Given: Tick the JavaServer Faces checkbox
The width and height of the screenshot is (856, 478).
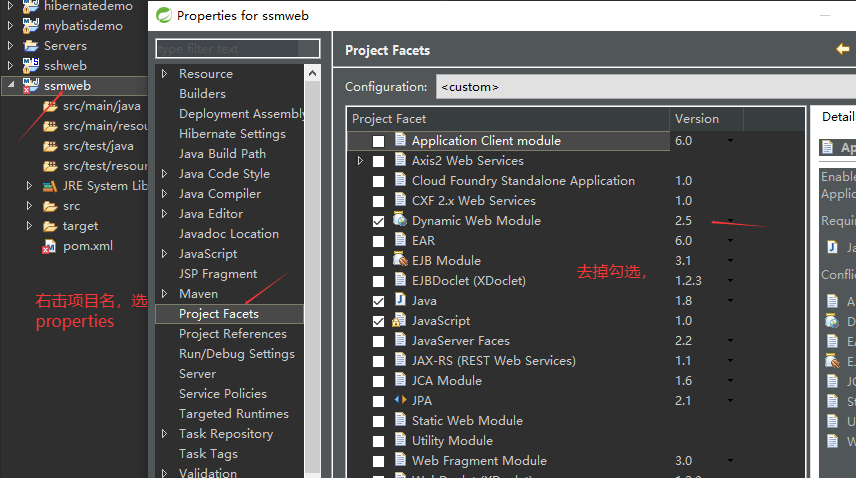Looking at the screenshot, I should pos(378,341).
